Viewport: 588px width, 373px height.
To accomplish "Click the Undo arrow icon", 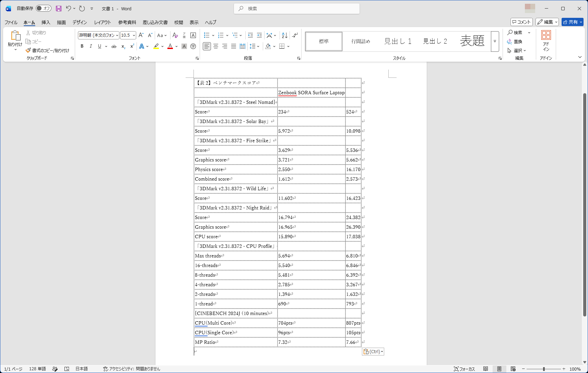I will coord(68,9).
